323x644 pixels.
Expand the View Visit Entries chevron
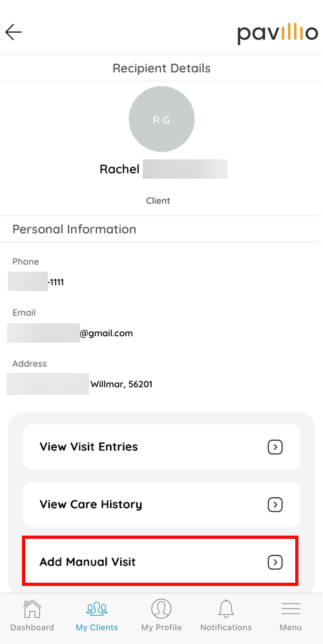(x=275, y=447)
